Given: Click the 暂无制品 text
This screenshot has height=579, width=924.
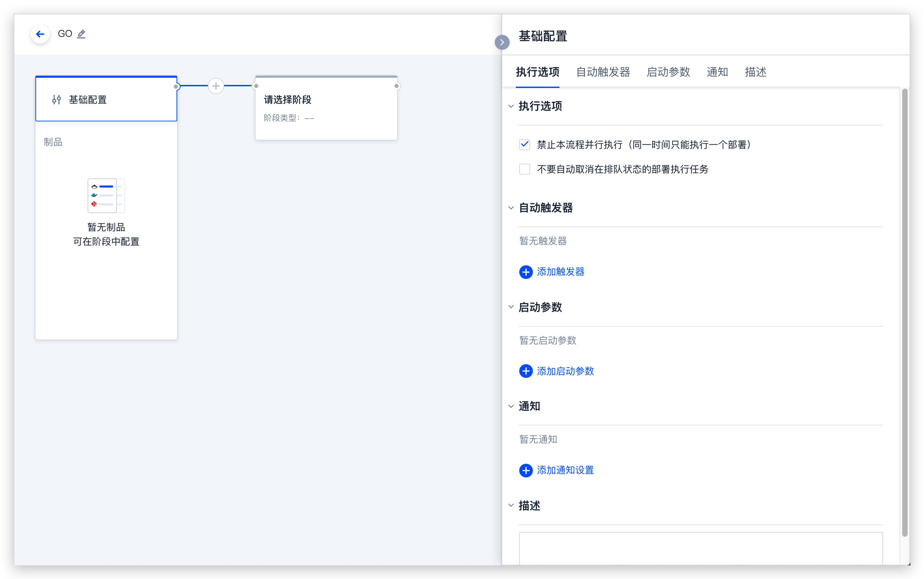Looking at the screenshot, I should 106,227.
